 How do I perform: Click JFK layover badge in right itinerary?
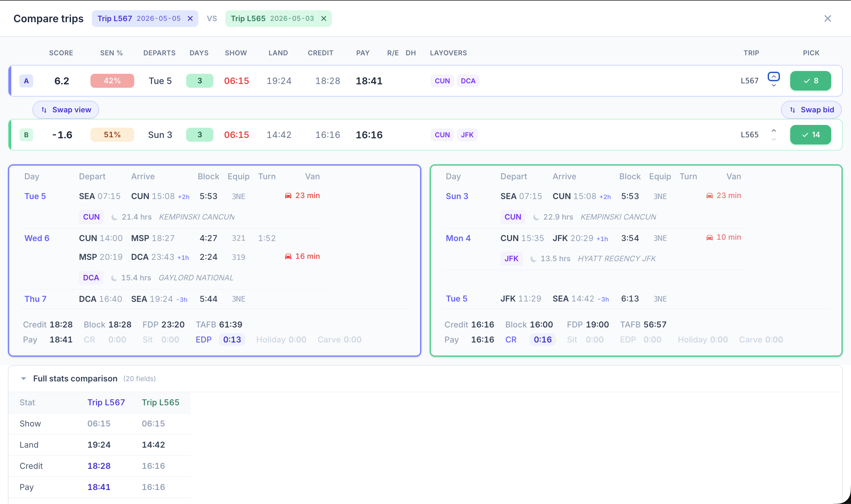(x=511, y=259)
